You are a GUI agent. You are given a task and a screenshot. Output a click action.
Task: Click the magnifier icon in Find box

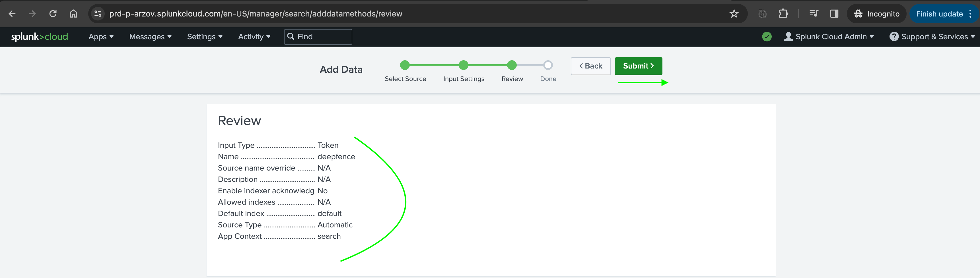click(291, 36)
